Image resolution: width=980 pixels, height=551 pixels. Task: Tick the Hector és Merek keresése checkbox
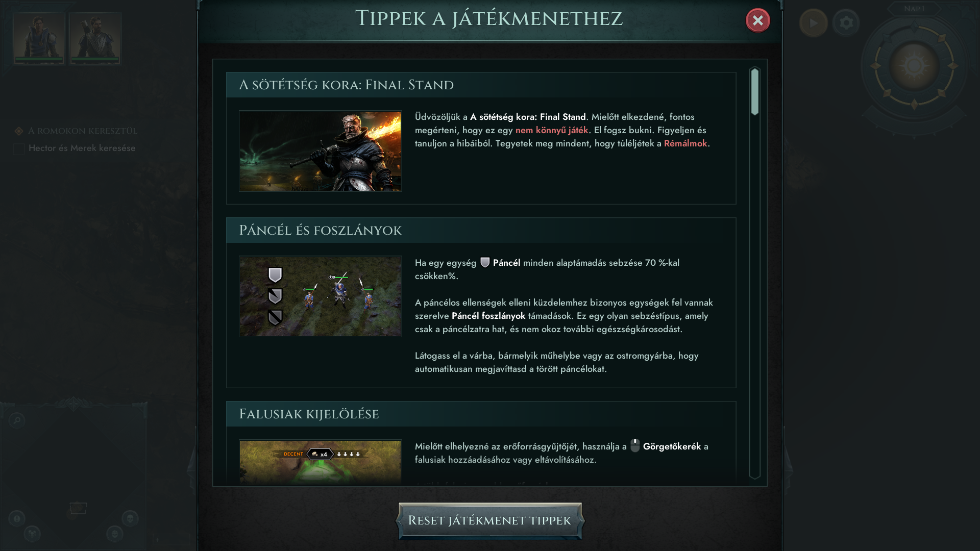point(19,149)
